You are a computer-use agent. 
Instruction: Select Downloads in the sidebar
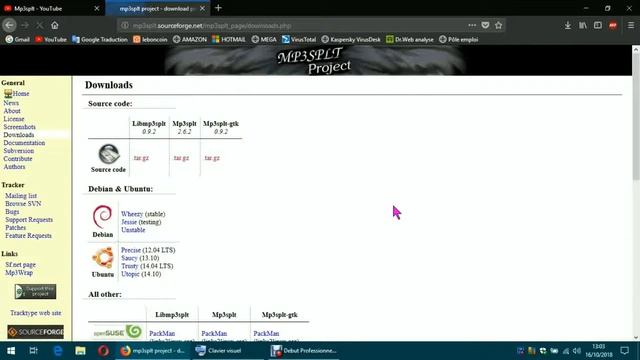[x=19, y=135]
